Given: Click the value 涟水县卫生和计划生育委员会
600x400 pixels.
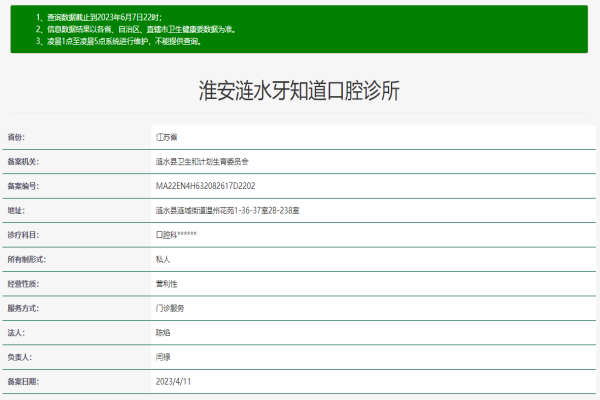Looking at the screenshot, I should point(202,162).
